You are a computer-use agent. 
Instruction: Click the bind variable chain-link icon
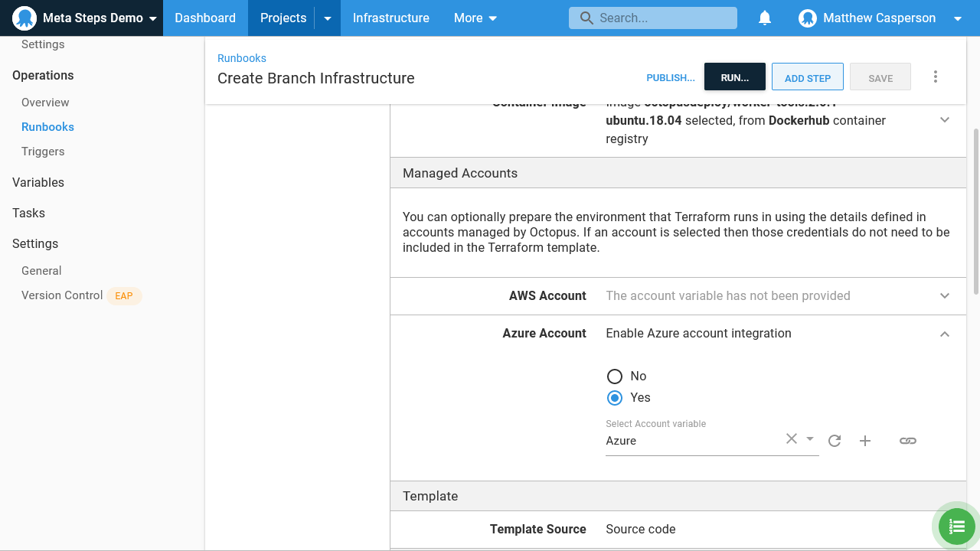tap(907, 441)
